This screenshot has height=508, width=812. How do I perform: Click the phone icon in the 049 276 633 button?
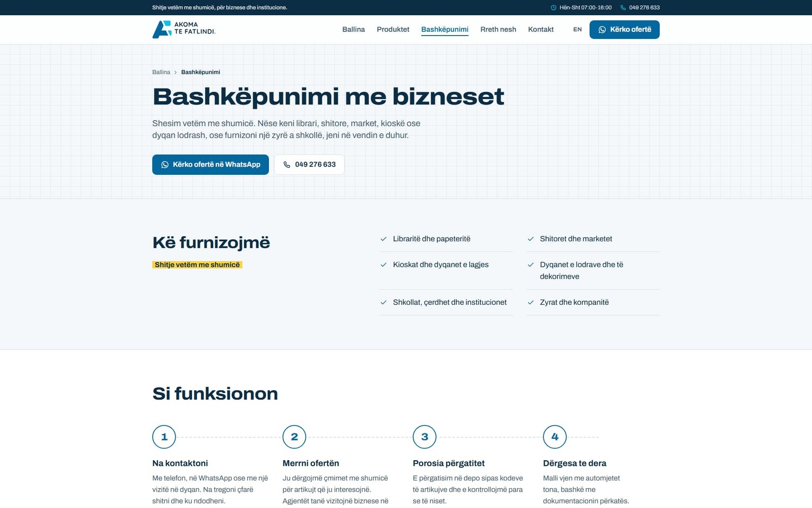[x=287, y=165]
